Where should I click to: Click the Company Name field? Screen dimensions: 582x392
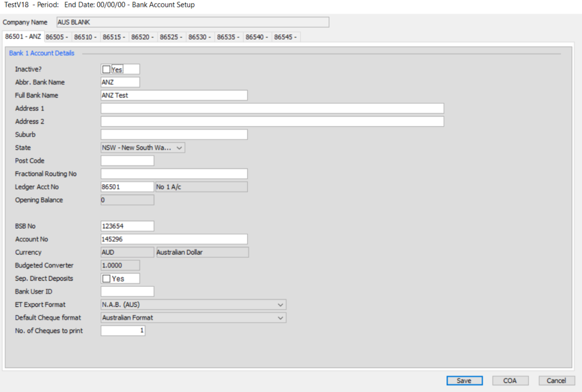click(192, 22)
